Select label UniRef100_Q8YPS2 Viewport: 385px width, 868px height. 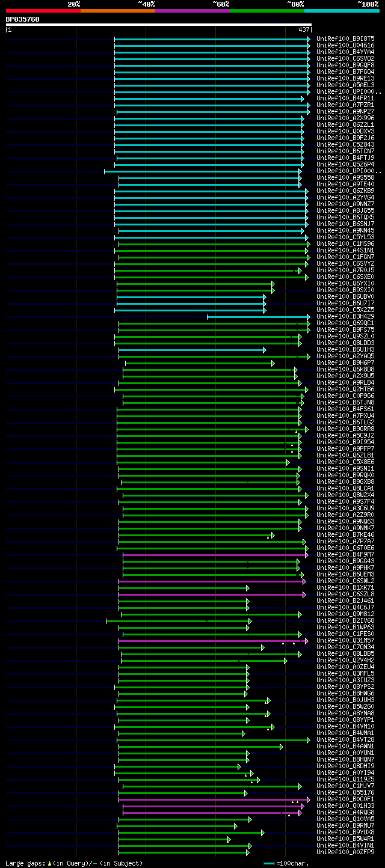click(x=345, y=686)
